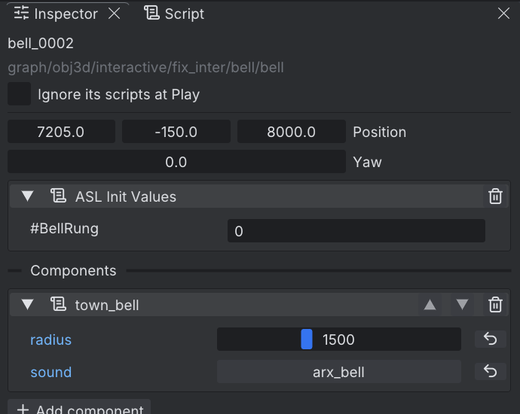Viewport: 520px width, 414px height.
Task: Edit position Y field showing -150.0
Action: point(176,132)
